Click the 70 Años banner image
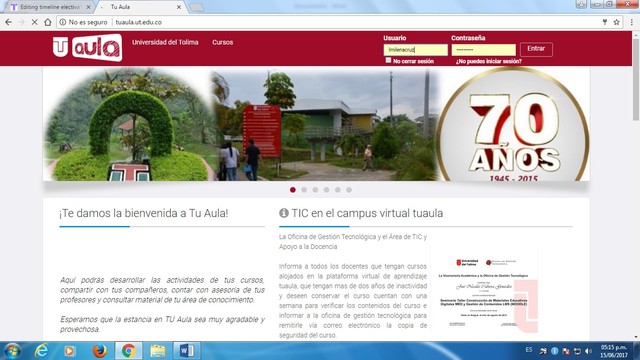Image resolution: width=640 pixels, height=360 pixels. point(513,124)
